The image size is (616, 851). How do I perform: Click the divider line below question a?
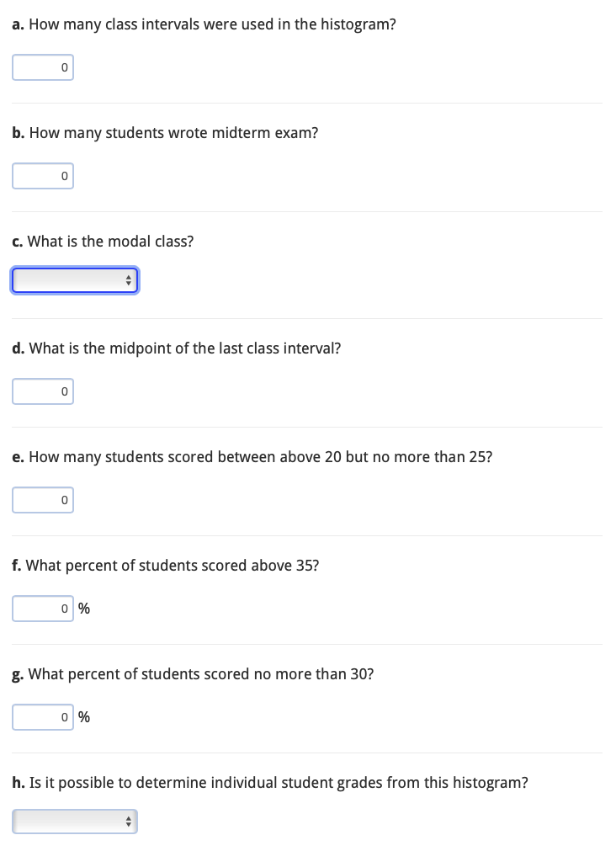tap(306, 103)
